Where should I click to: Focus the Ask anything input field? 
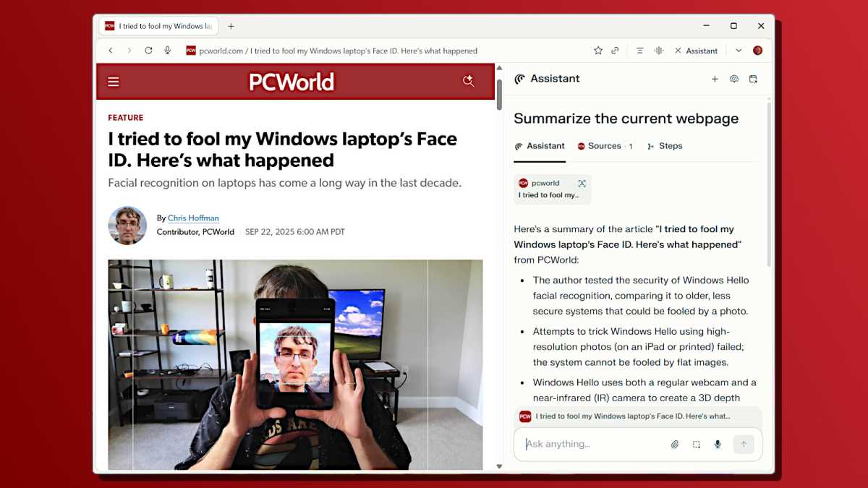(590, 444)
